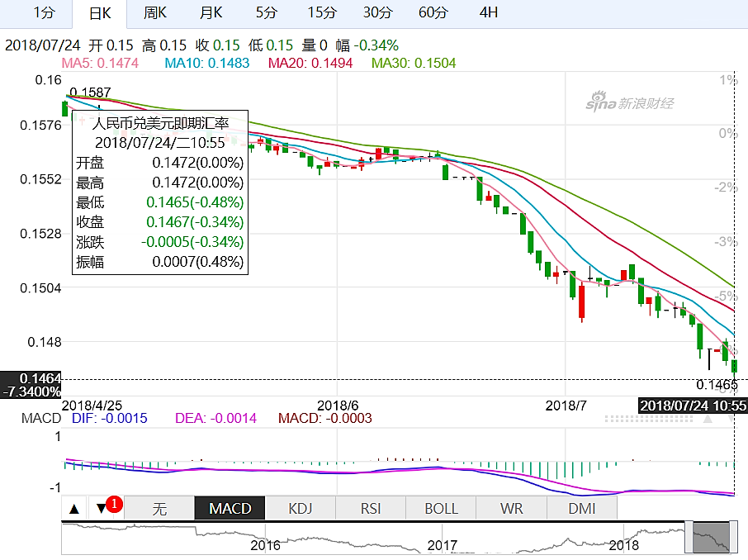This screenshot has height=560, width=748.
Task: Click the 振幅 0.0007 row in tooltip
Action: click(x=160, y=262)
